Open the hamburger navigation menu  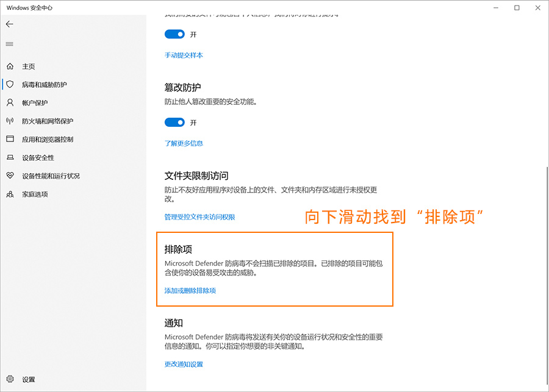pyautogui.click(x=9, y=44)
